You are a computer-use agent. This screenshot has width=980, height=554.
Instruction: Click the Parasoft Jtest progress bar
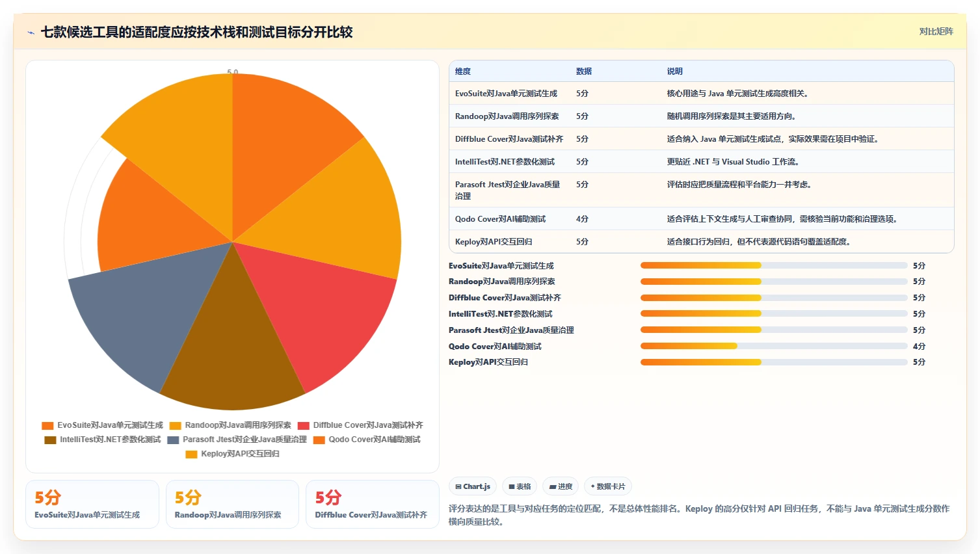(x=774, y=330)
